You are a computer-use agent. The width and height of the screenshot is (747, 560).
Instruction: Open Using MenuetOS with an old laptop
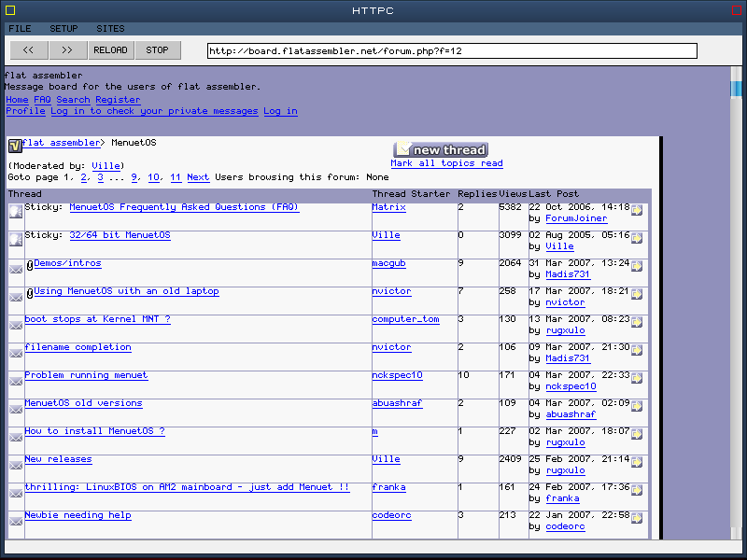pyautogui.click(x=126, y=291)
